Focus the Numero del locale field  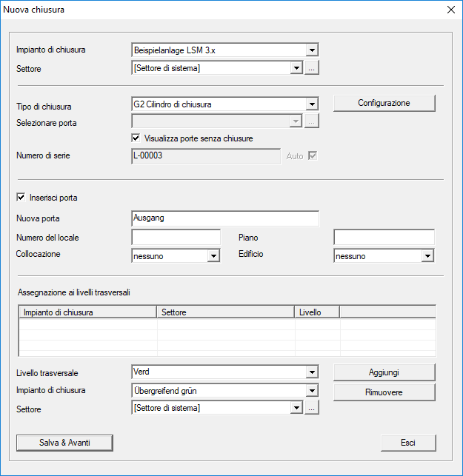pyautogui.click(x=176, y=237)
